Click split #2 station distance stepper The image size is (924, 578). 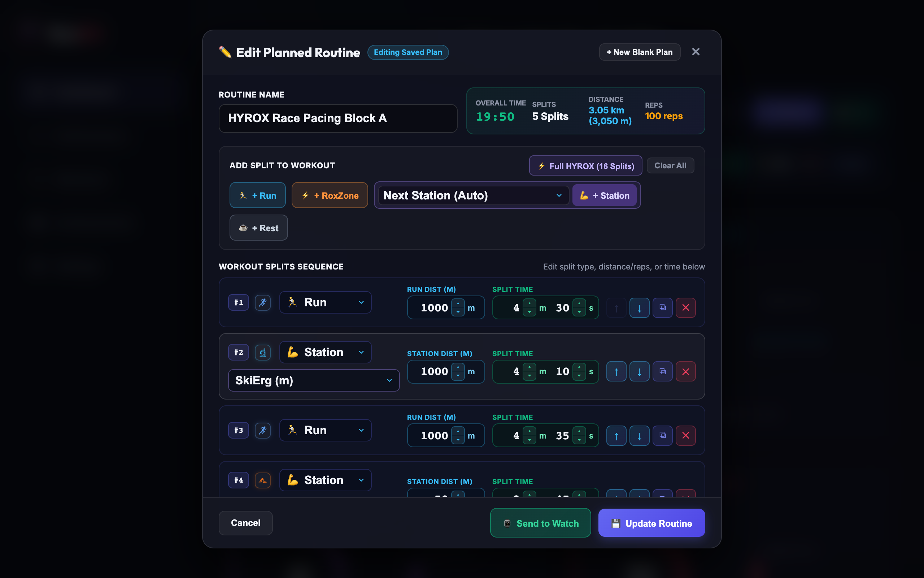click(x=458, y=372)
